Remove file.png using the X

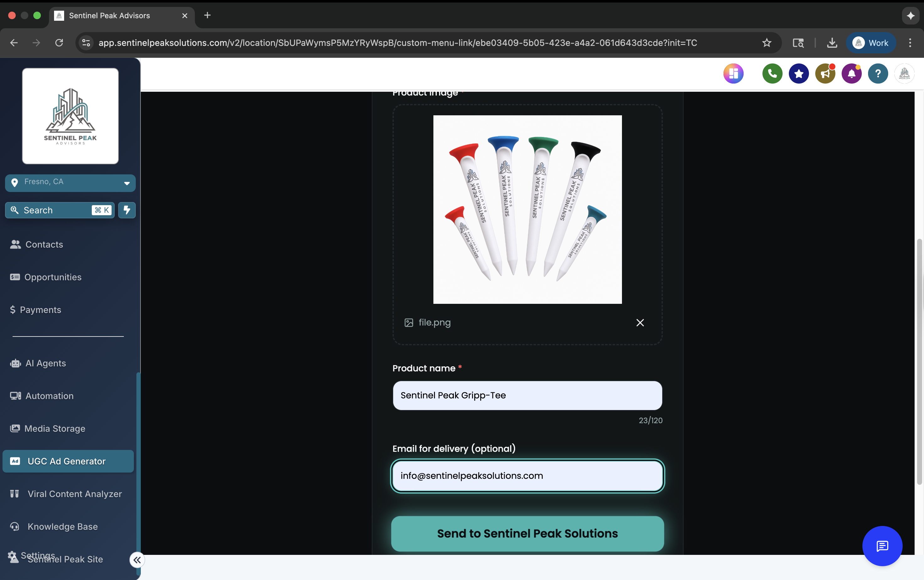pos(640,323)
